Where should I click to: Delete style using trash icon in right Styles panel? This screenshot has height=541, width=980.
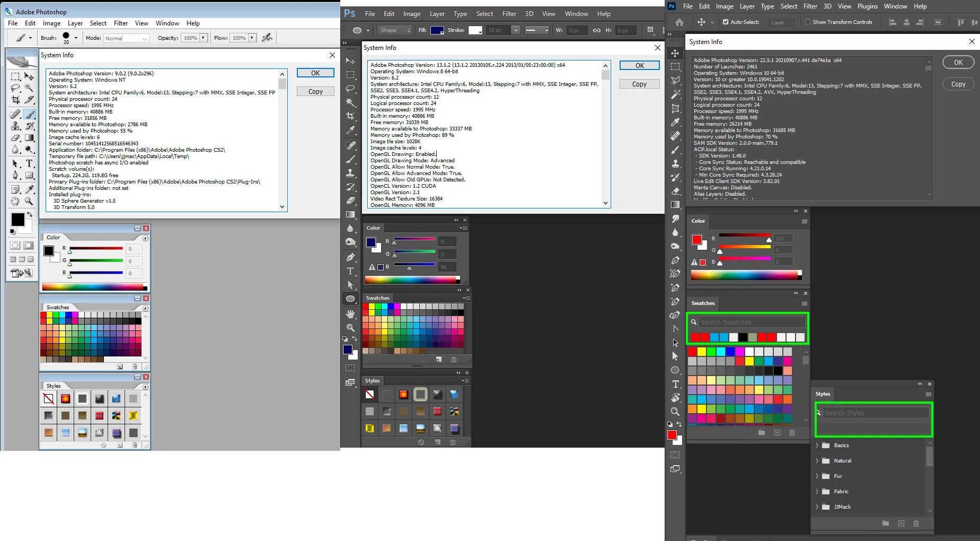pos(916,523)
